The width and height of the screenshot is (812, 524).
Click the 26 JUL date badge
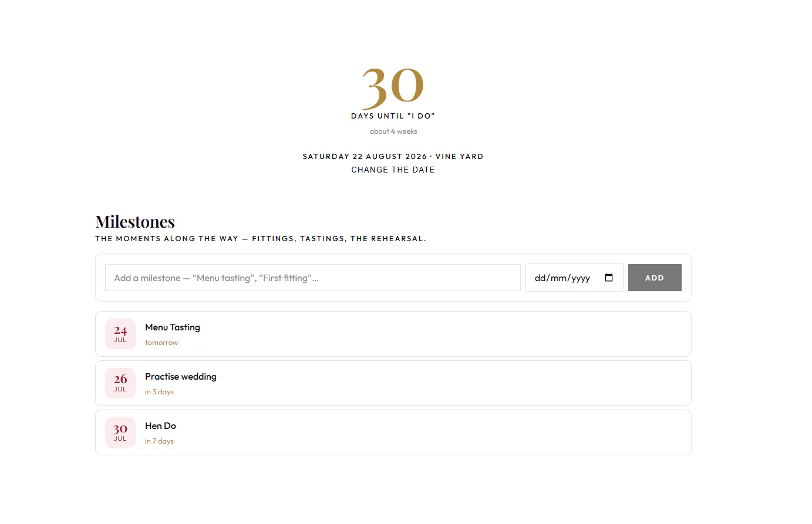120,383
